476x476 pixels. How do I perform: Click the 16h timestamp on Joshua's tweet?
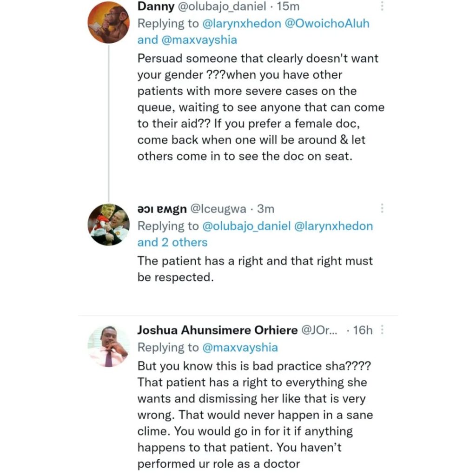[363, 331]
